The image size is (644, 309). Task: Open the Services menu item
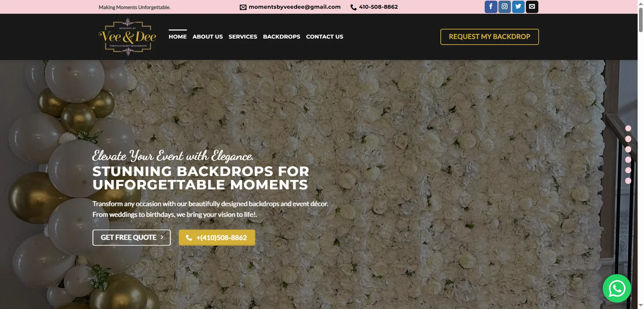(x=243, y=37)
